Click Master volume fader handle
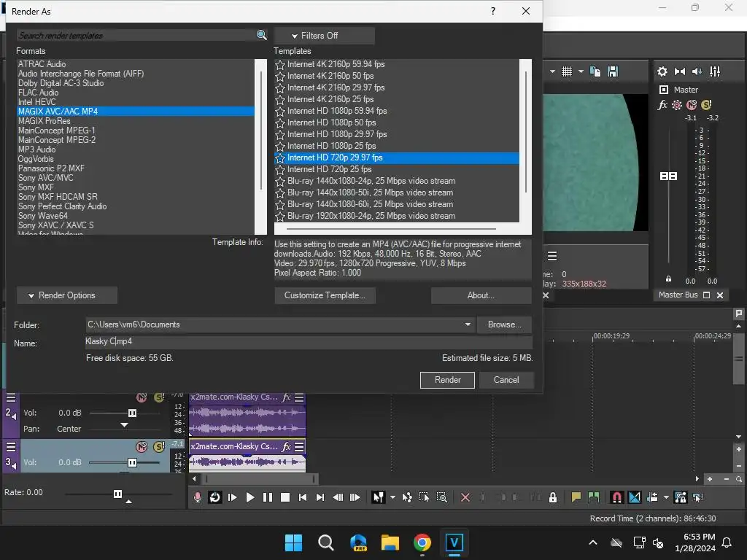This screenshot has height=560, width=747. (668, 176)
